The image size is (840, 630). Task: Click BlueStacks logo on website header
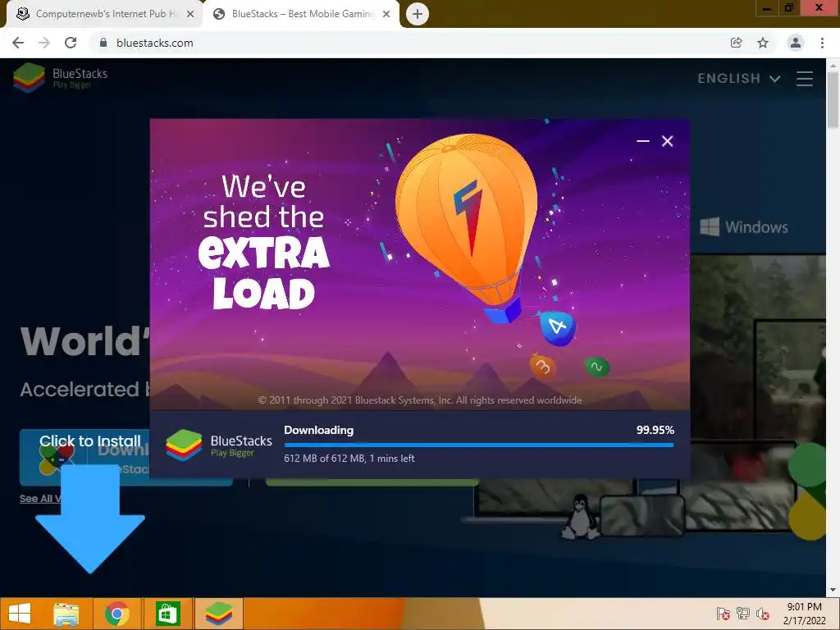tap(61, 78)
